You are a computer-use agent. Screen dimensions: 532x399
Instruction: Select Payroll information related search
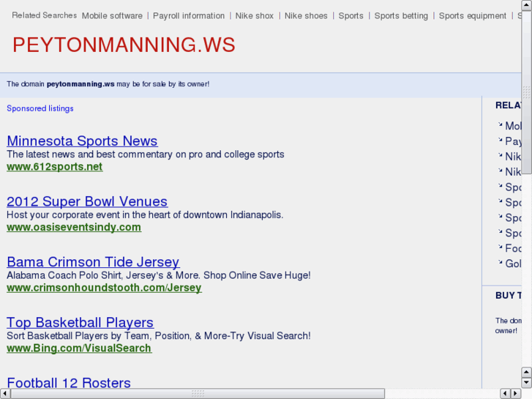coord(189,16)
